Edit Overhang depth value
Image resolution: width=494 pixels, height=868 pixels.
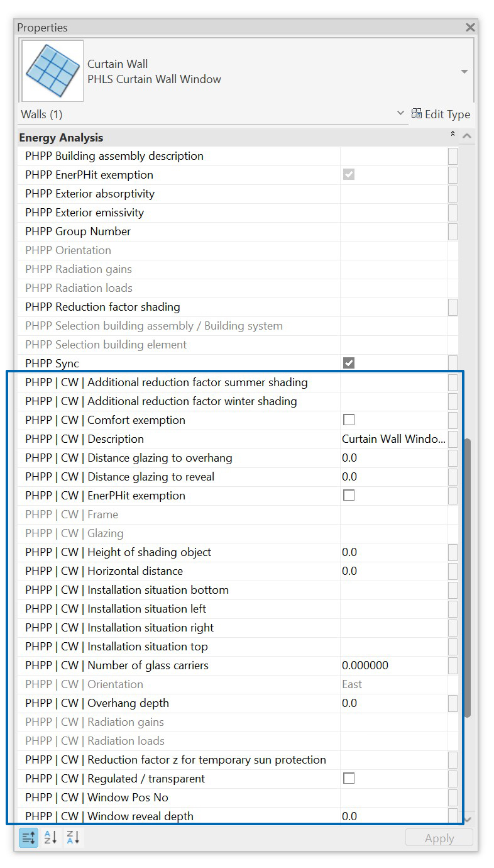tap(393, 703)
